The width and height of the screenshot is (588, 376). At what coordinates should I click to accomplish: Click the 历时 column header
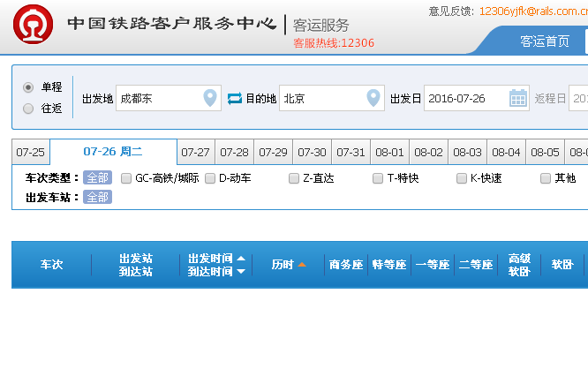(x=283, y=265)
